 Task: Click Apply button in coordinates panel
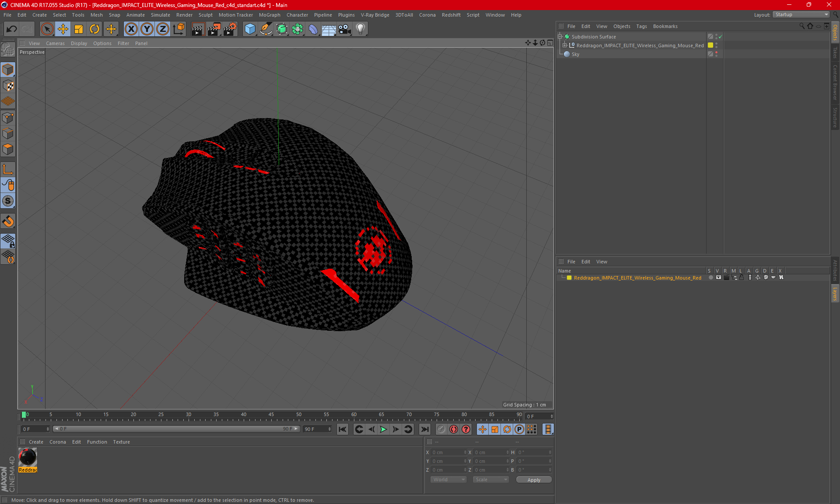point(534,480)
